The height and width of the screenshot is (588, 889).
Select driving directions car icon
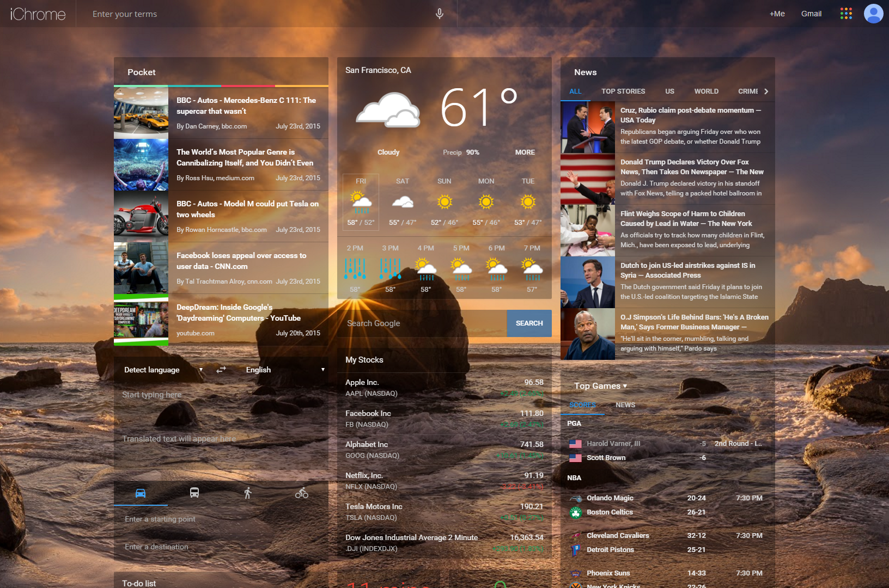141,493
